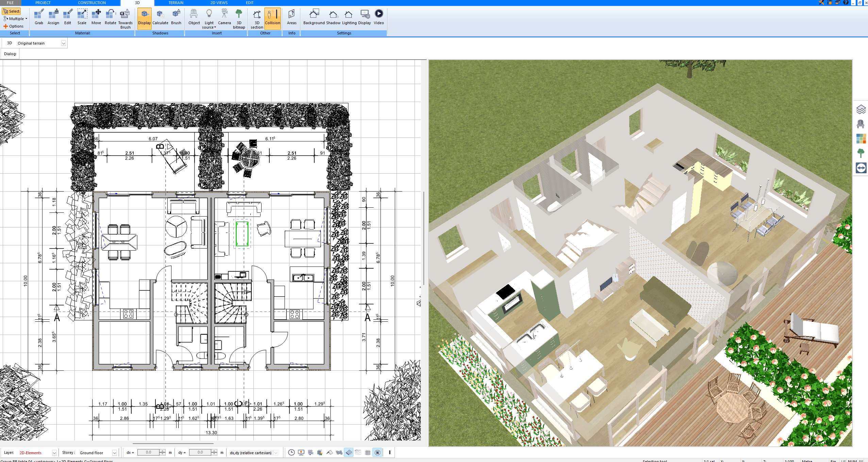Open the plants tree catalog in sidebar
Viewport: 868px width, 462px height.
[x=861, y=153]
